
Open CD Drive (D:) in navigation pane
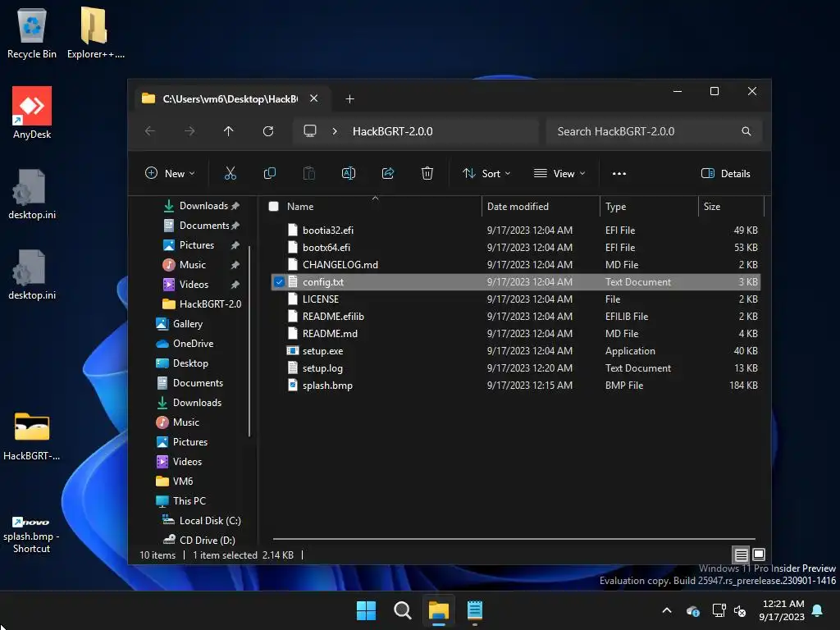click(199, 540)
